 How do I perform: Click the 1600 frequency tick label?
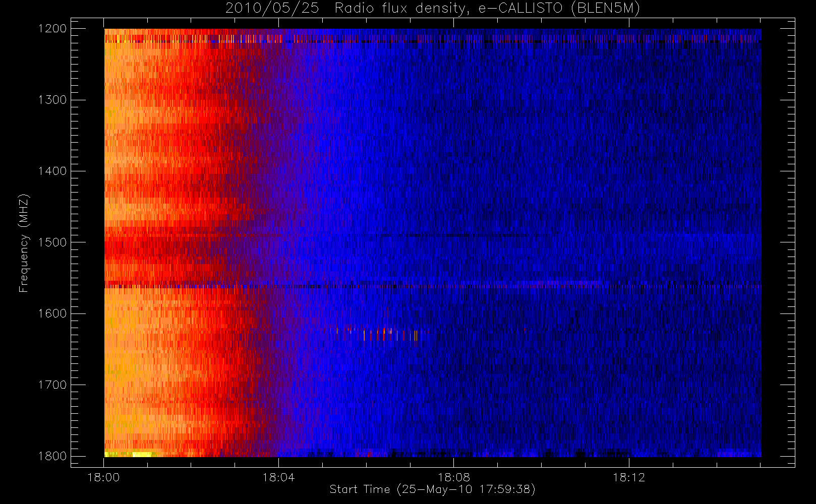(x=53, y=313)
